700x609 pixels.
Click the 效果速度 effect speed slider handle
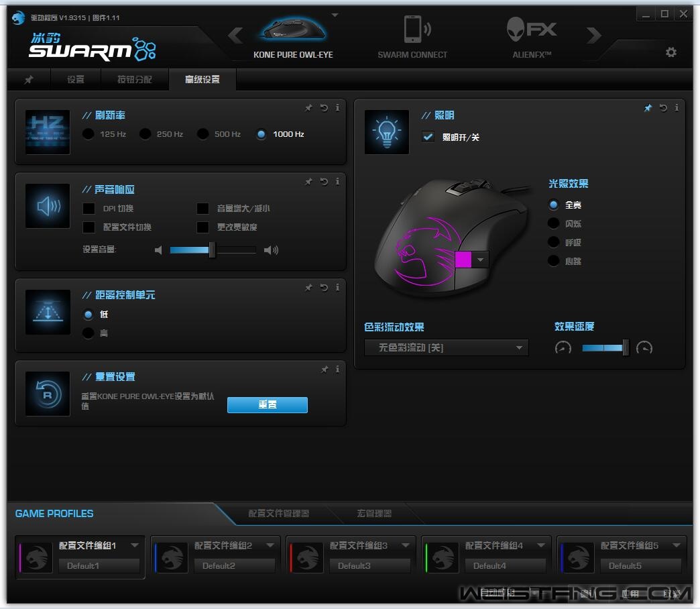[626, 347]
